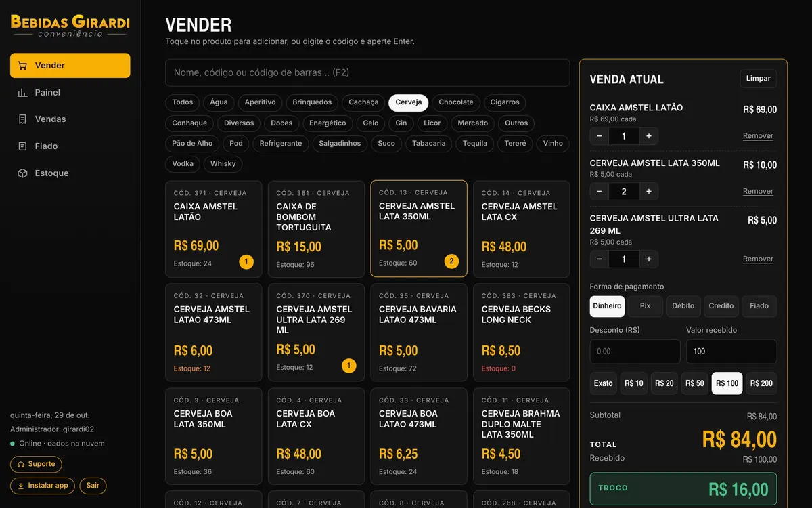Open the Painel chart icon

pos(22,93)
